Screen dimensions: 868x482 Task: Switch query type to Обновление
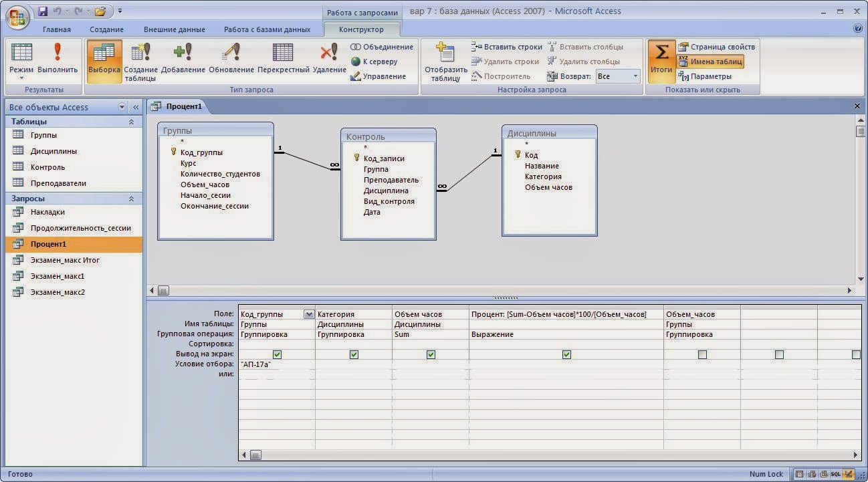[x=231, y=59]
